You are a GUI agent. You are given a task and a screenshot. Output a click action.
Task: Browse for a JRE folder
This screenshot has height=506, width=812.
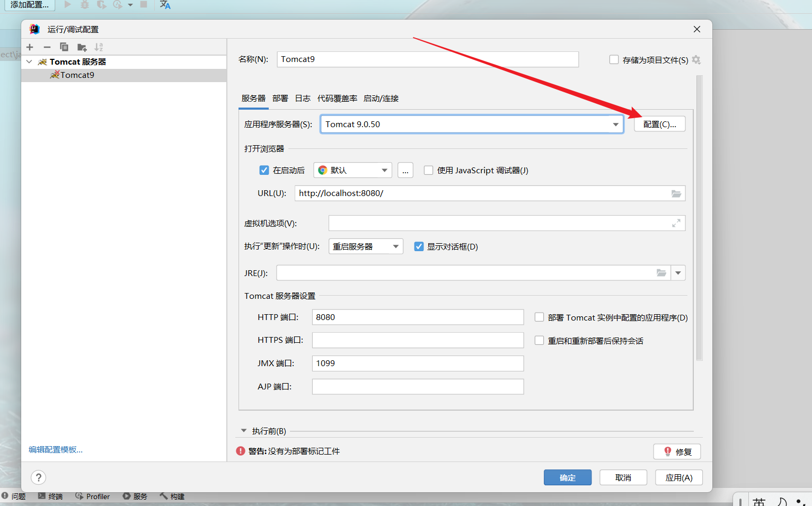pyautogui.click(x=661, y=273)
